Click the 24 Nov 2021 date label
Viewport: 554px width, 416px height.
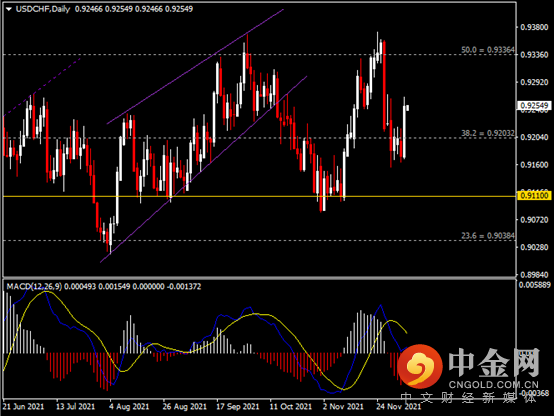tap(399, 406)
